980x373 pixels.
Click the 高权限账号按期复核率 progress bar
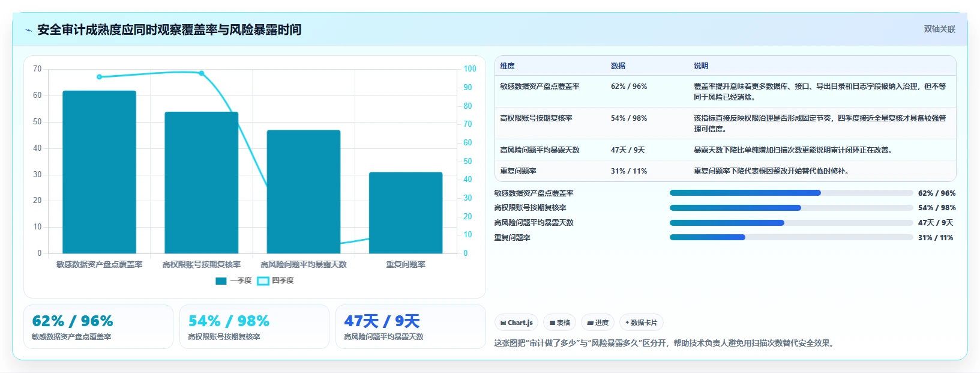791,208
